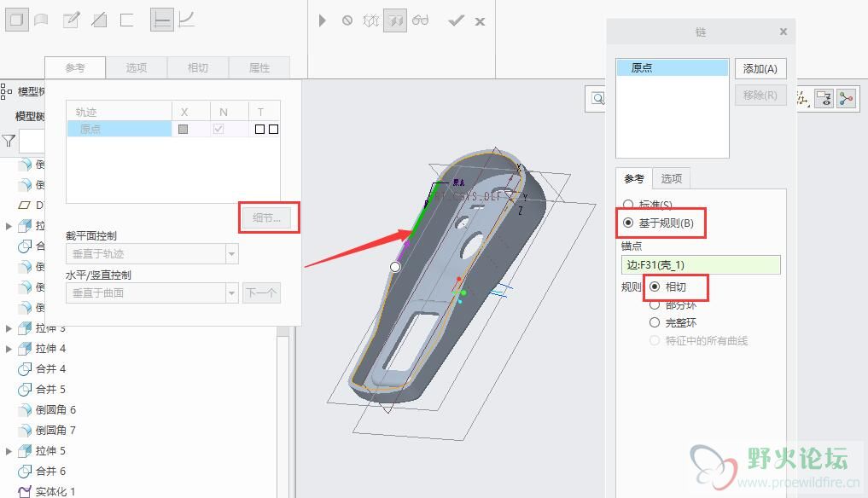
Task: Click the white round drag handle on model edge
Action: click(x=395, y=267)
